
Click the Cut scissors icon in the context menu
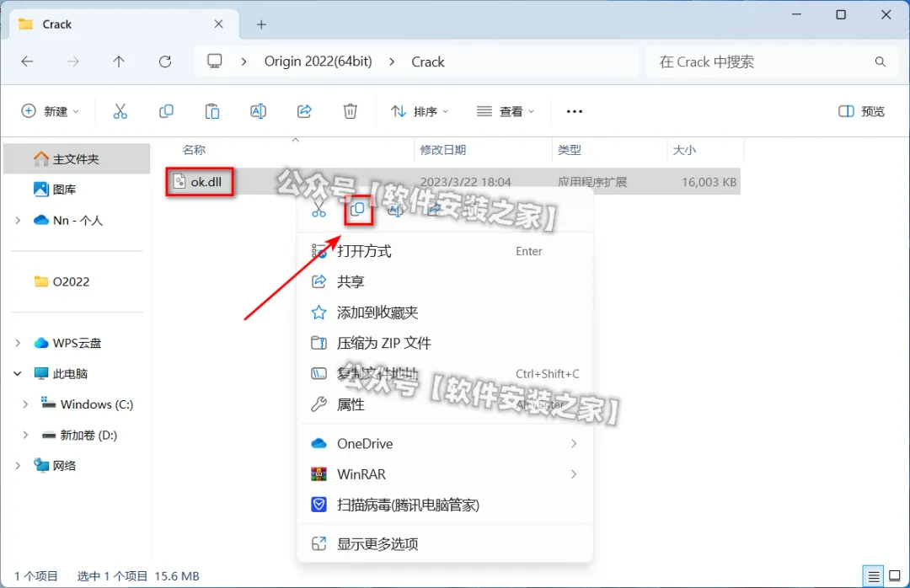(318, 210)
